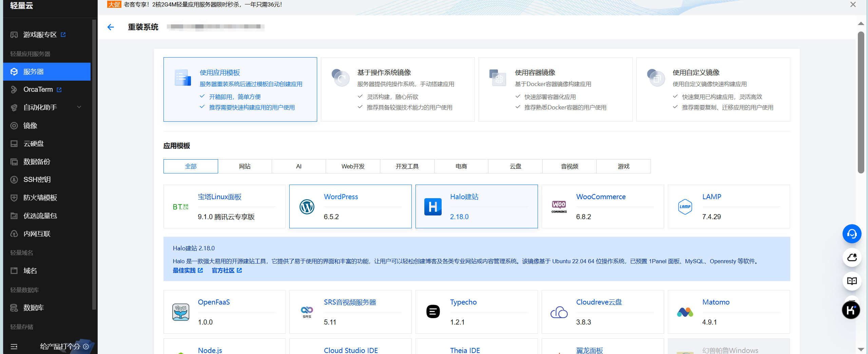Image resolution: width=868 pixels, height=354 pixels.
Task: Click the Cloudreve cloud logo icon
Action: click(559, 312)
